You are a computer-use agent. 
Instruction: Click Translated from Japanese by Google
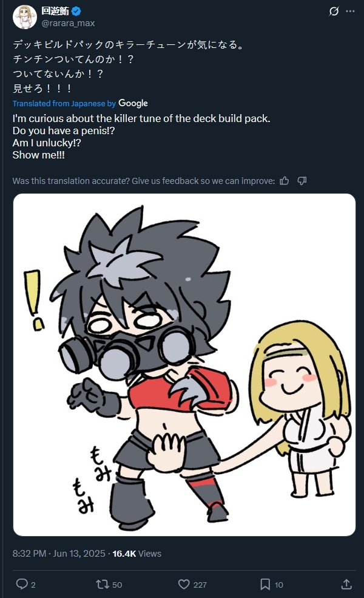(80, 103)
